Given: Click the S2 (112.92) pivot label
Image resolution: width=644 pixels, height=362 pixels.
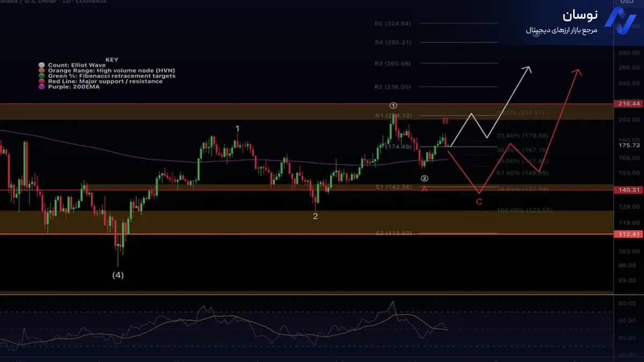Looking at the screenshot, I should tap(393, 233).
